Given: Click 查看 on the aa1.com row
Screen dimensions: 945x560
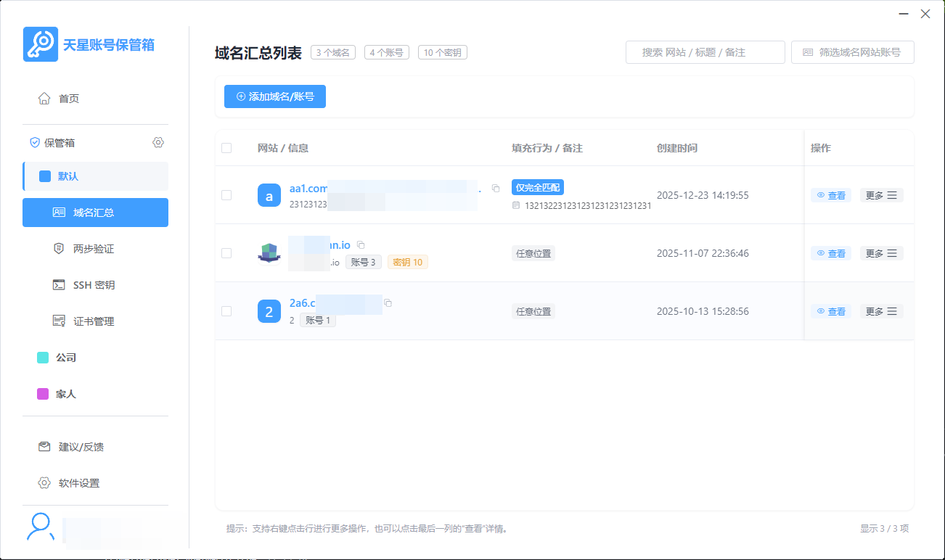Looking at the screenshot, I should point(830,194).
